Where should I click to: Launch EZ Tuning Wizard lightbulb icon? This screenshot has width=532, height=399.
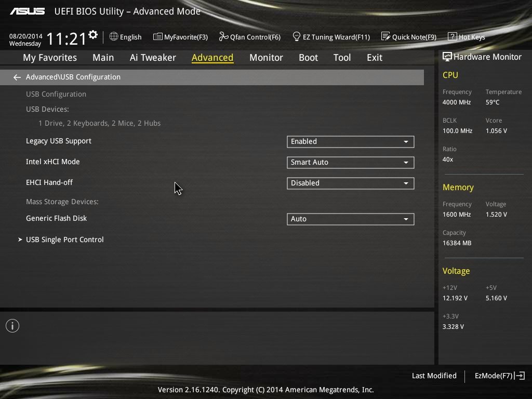[297, 36]
